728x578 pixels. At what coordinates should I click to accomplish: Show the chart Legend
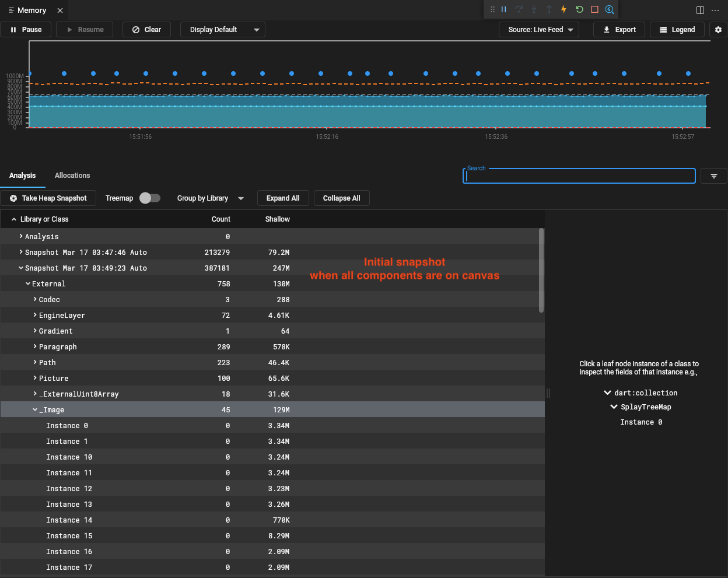pyautogui.click(x=677, y=30)
